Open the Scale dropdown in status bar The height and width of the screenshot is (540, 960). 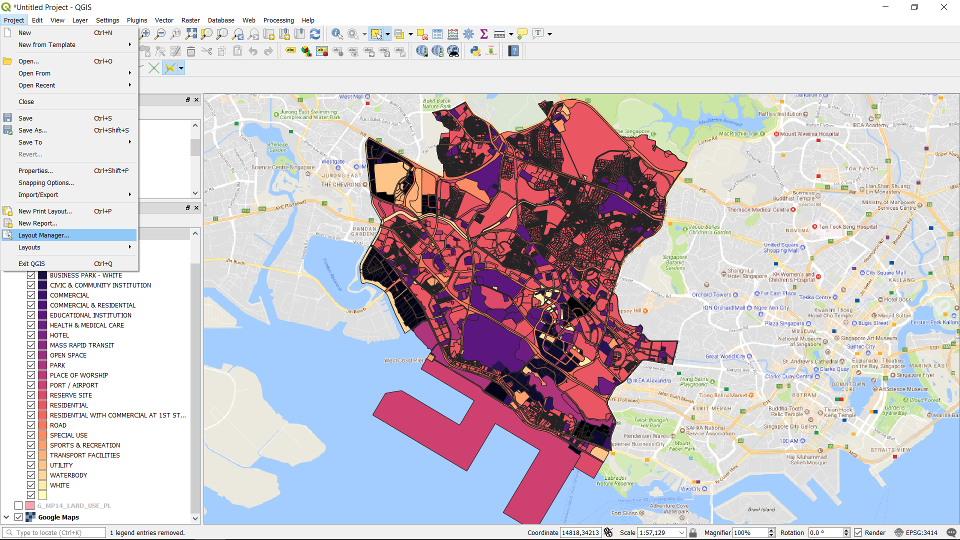click(x=683, y=533)
